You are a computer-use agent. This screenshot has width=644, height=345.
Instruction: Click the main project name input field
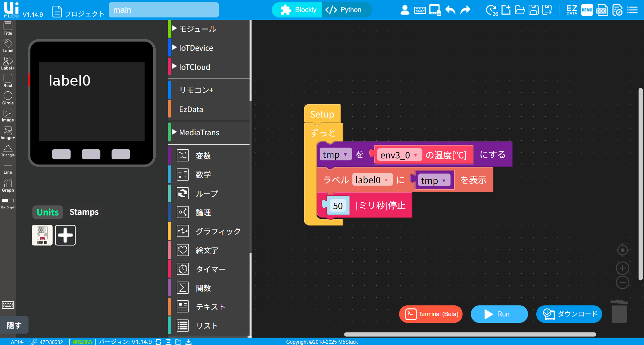(x=163, y=10)
